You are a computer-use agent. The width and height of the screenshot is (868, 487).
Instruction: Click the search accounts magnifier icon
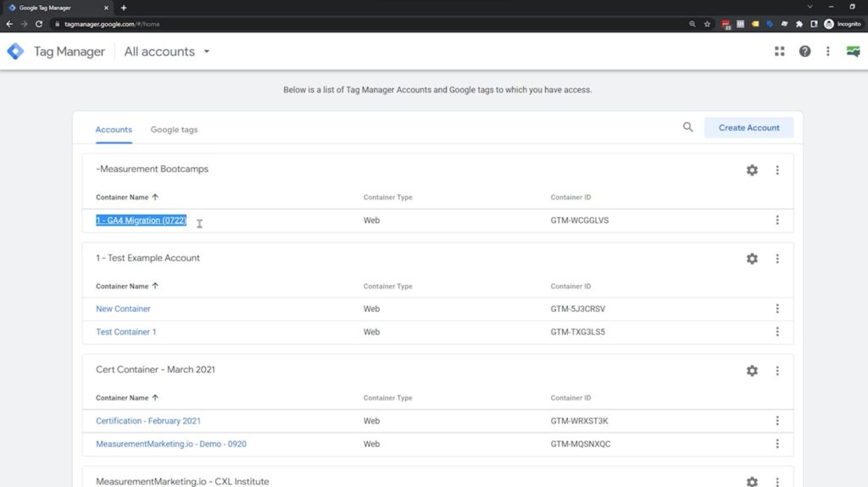click(x=687, y=127)
